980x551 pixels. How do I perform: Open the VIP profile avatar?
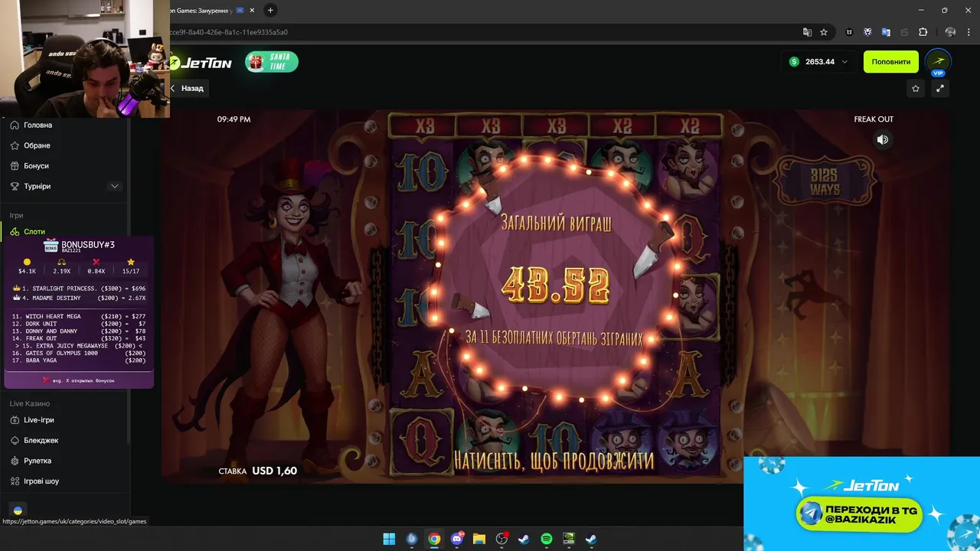[x=938, y=62]
